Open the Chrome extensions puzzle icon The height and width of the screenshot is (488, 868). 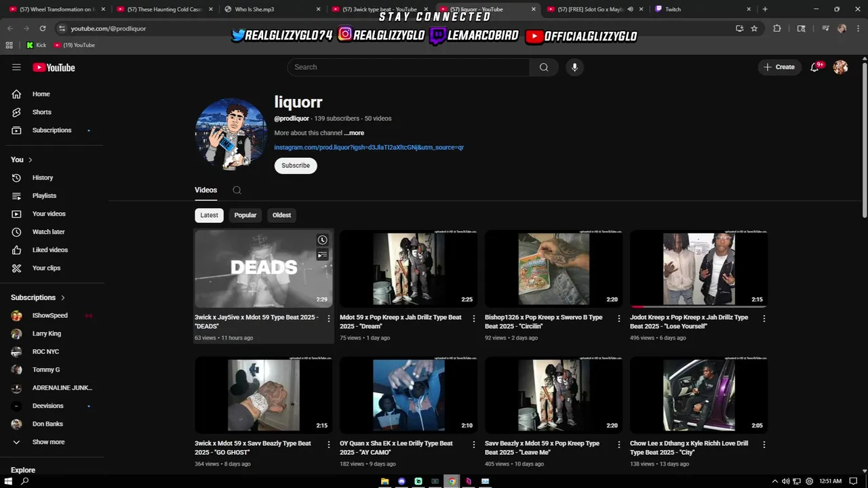777,28
